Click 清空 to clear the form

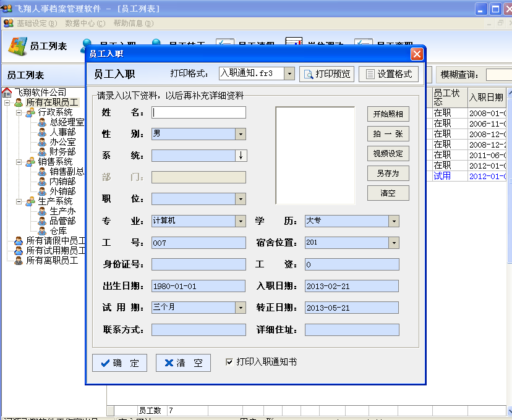click(183, 363)
